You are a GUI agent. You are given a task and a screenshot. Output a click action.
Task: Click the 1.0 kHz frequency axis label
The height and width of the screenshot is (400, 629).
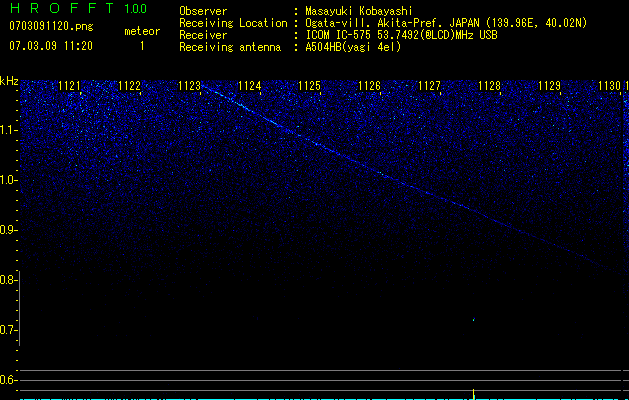(8, 180)
